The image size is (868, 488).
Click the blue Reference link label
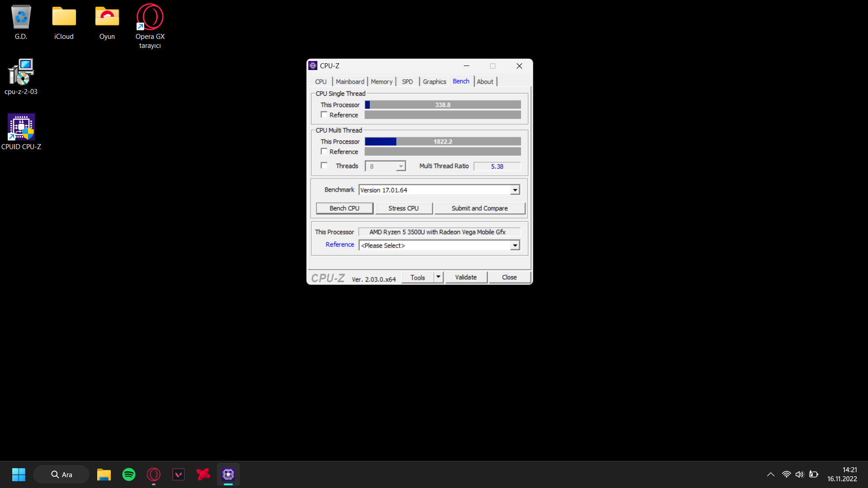pyautogui.click(x=340, y=244)
